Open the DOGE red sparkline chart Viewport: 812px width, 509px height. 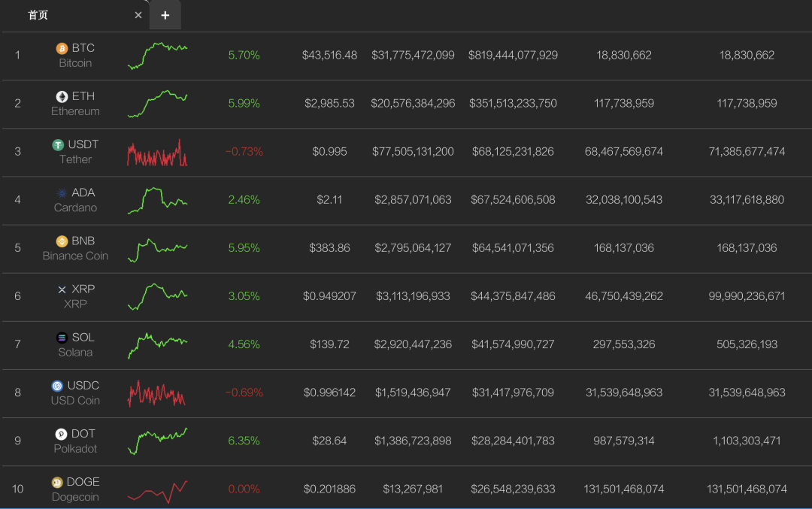tap(157, 492)
